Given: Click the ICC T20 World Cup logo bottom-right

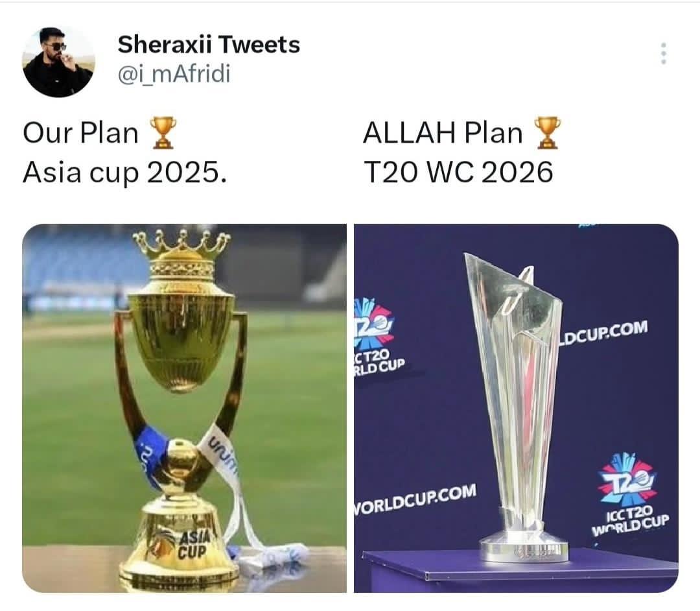Looking at the screenshot, I should tap(629, 495).
